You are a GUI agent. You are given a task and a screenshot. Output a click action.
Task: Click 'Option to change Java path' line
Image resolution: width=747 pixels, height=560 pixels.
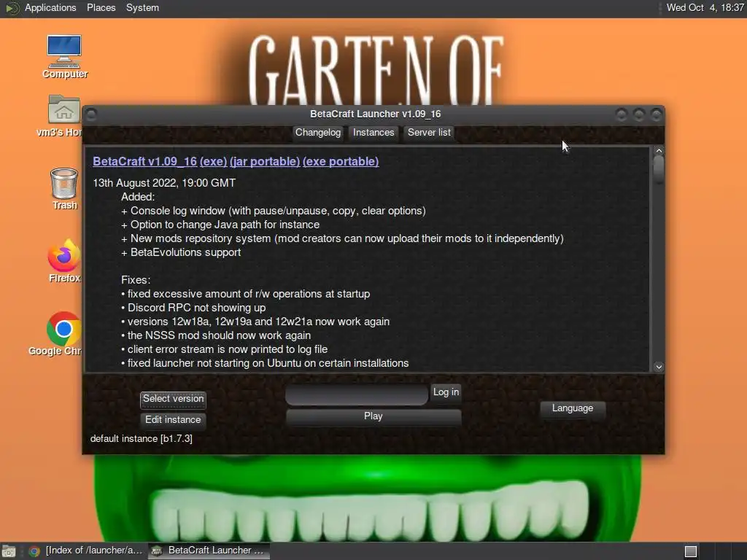point(220,225)
